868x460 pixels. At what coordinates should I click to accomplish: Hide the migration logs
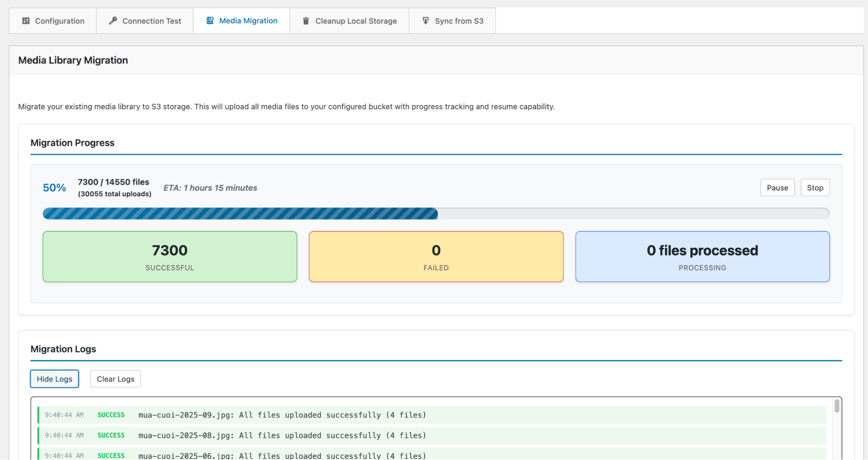[54, 379]
